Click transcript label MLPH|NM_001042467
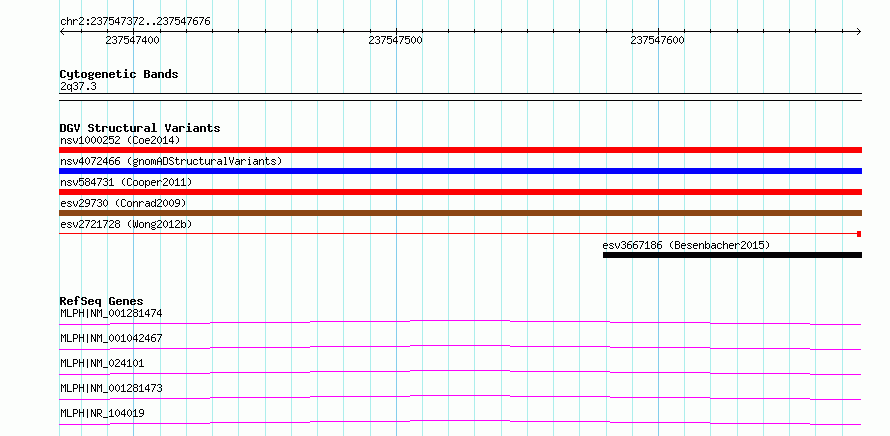 (111, 338)
